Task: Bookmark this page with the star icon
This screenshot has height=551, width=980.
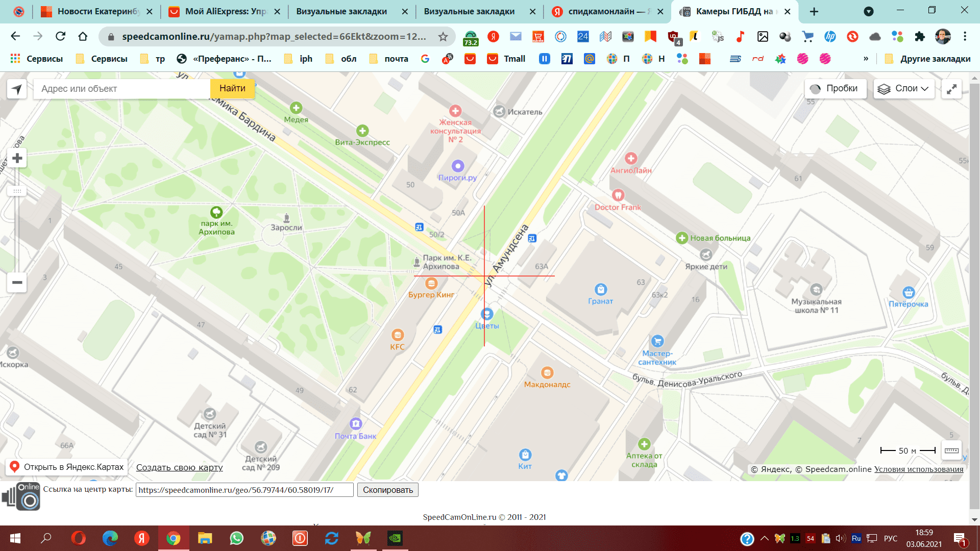Action: [x=443, y=36]
